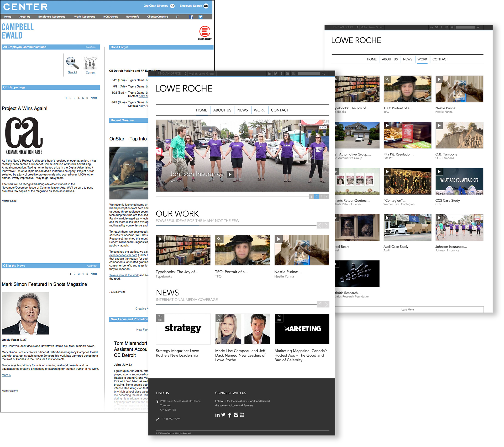This screenshot has height=447, width=504.
Task: Go to previous slide in hero carousel
Action: coord(174,156)
